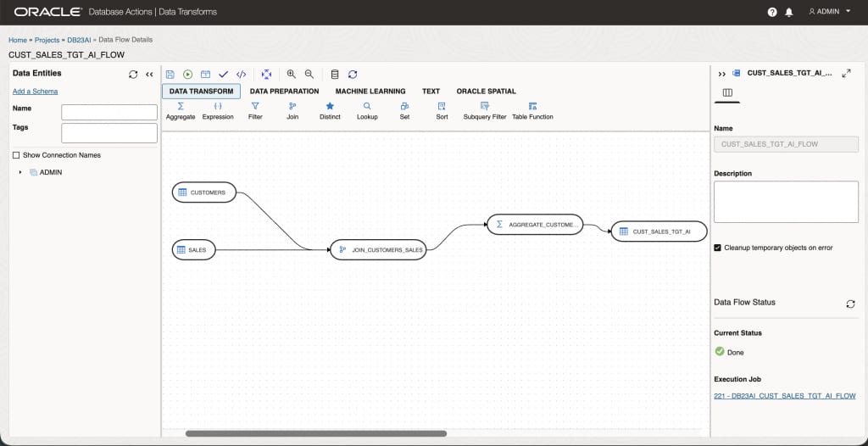Switch to the DATA PREPARATION tab
The width and height of the screenshot is (868, 446).
tap(285, 92)
